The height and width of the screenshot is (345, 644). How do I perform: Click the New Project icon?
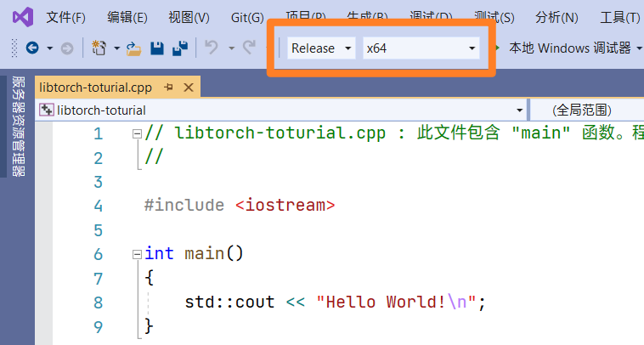click(99, 48)
